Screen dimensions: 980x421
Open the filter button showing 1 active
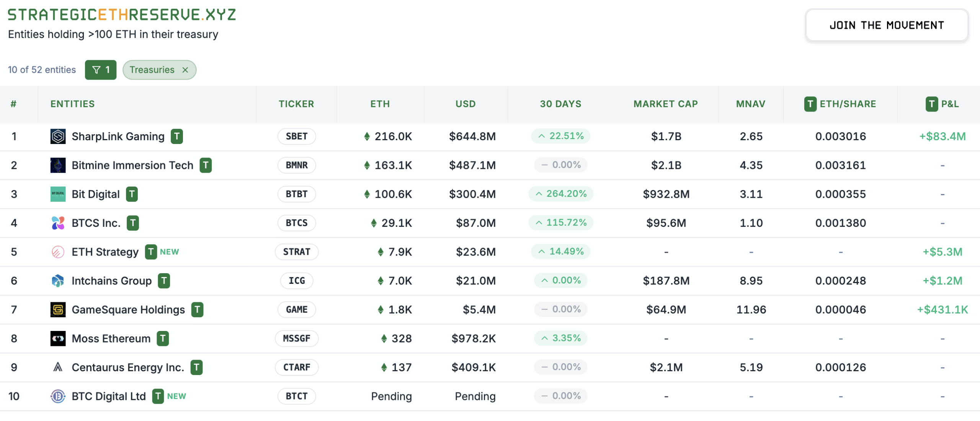[101, 70]
